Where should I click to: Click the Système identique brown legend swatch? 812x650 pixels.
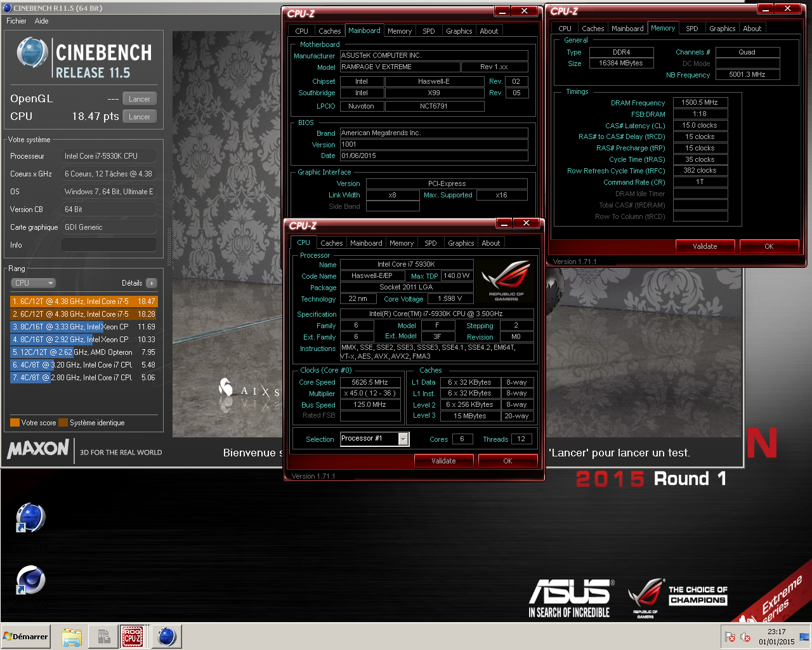(x=63, y=423)
